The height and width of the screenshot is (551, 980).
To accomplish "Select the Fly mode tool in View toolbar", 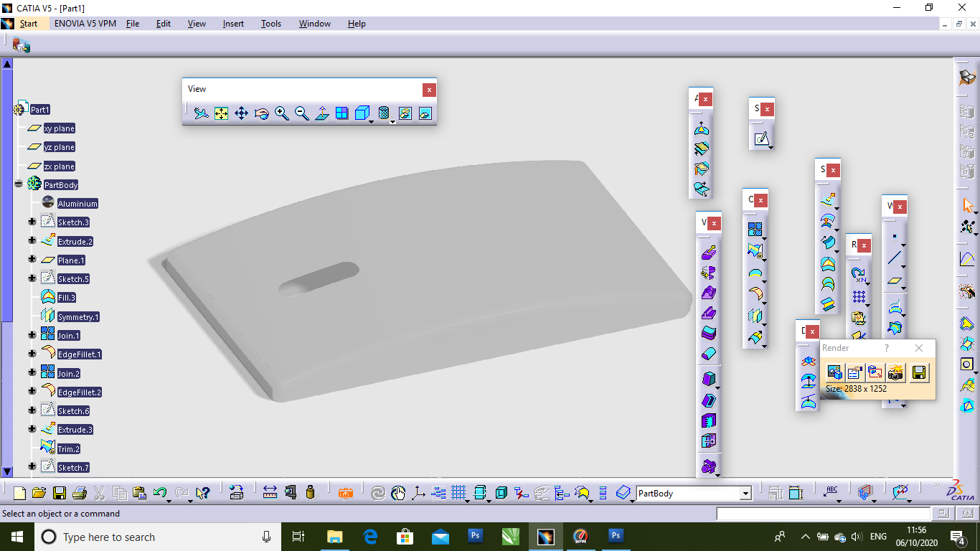I will 201,113.
